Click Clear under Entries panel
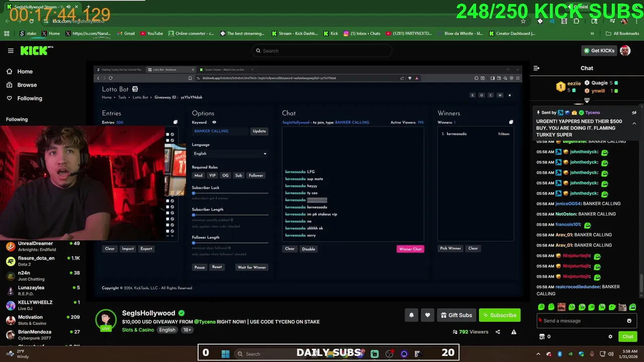 click(110, 249)
